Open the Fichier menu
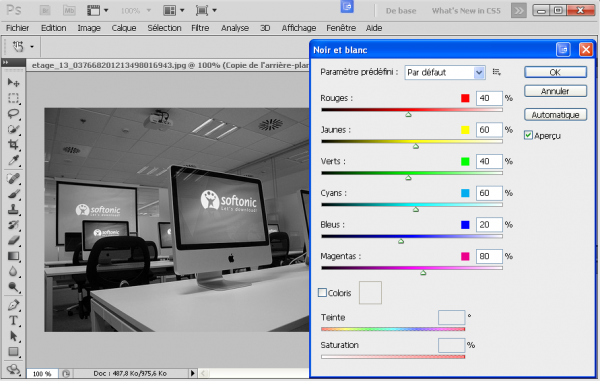Screen dimensions: 600x381 pyautogui.click(x=17, y=28)
